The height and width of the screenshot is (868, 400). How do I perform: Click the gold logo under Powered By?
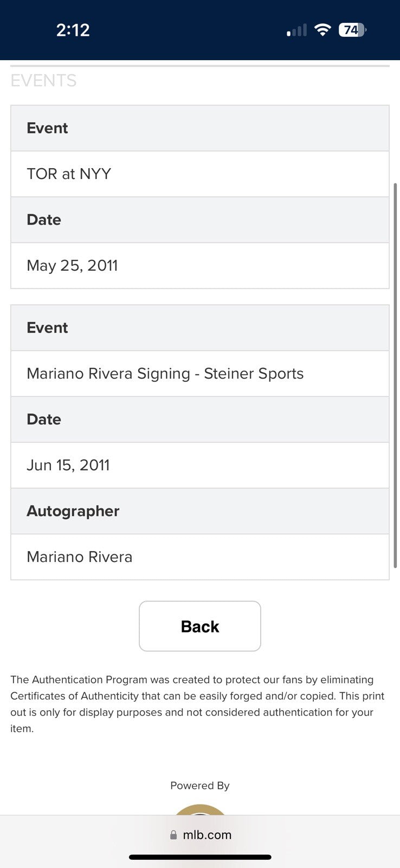(200, 809)
